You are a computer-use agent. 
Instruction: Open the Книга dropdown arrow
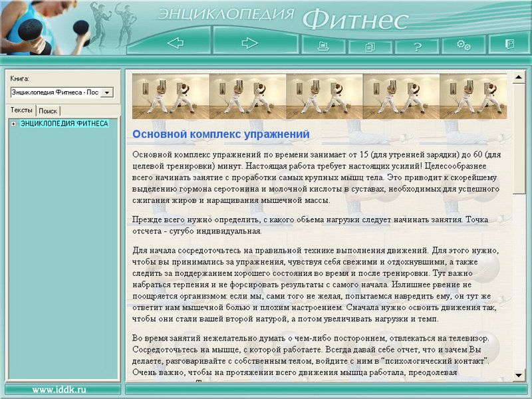tap(109, 92)
